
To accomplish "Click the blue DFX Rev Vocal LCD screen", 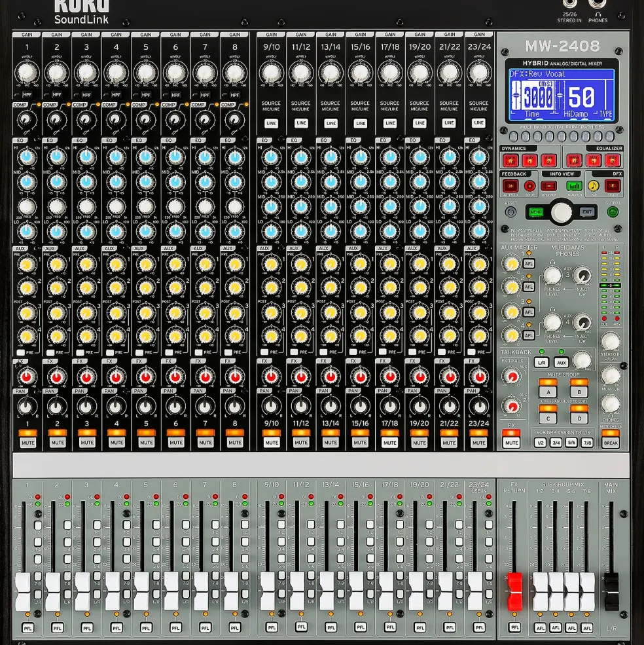I will (562, 95).
